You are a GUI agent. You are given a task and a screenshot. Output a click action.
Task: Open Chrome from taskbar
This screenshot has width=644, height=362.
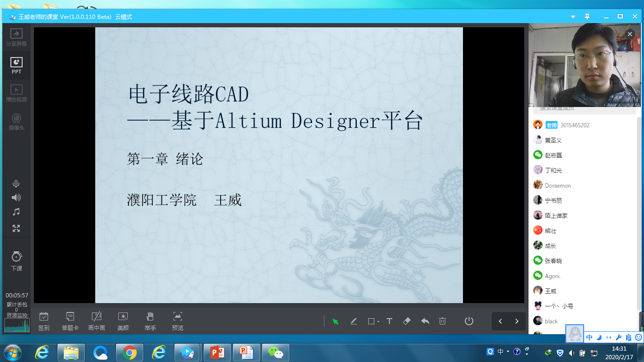pyautogui.click(x=129, y=352)
